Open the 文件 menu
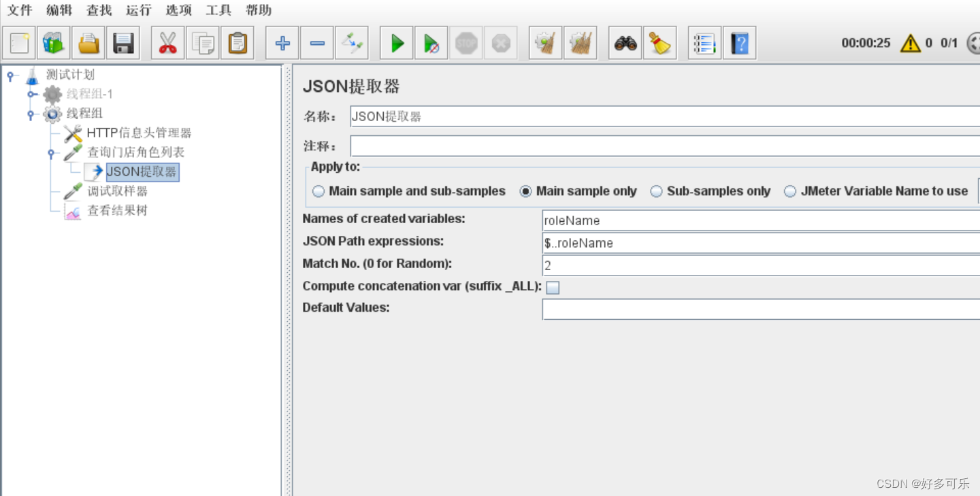Viewport: 980px width, 496px height. [x=20, y=10]
